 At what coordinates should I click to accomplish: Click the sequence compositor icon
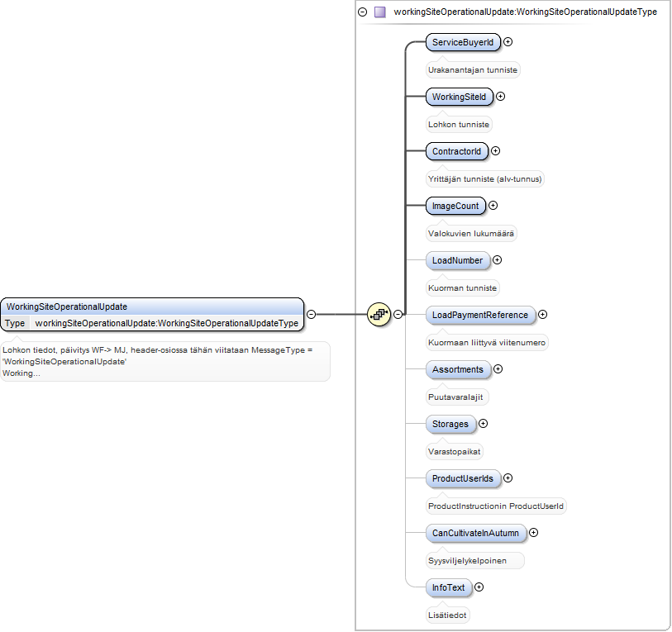(379, 315)
